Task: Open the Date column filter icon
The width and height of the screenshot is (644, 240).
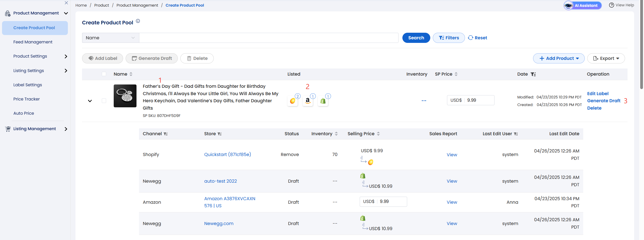Action: 533,74
